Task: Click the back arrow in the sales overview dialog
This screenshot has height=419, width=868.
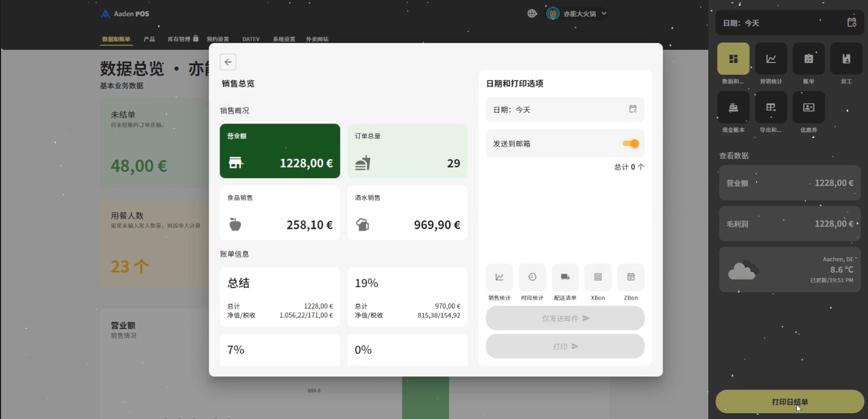Action: tap(228, 62)
